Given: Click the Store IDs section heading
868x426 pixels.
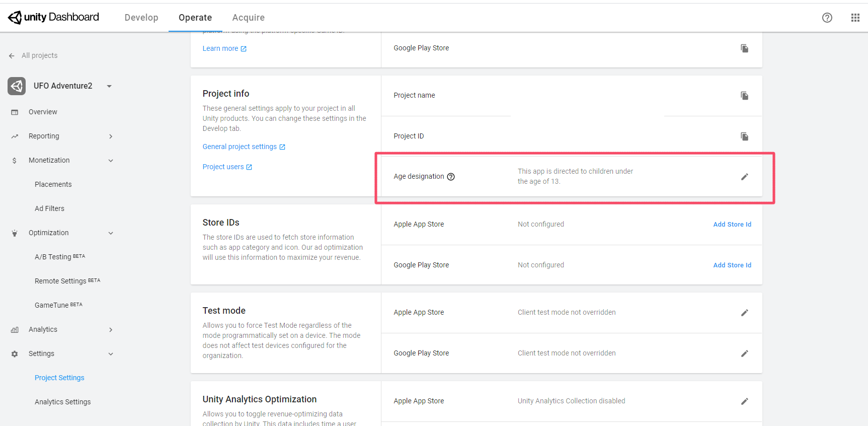Looking at the screenshot, I should coord(221,223).
